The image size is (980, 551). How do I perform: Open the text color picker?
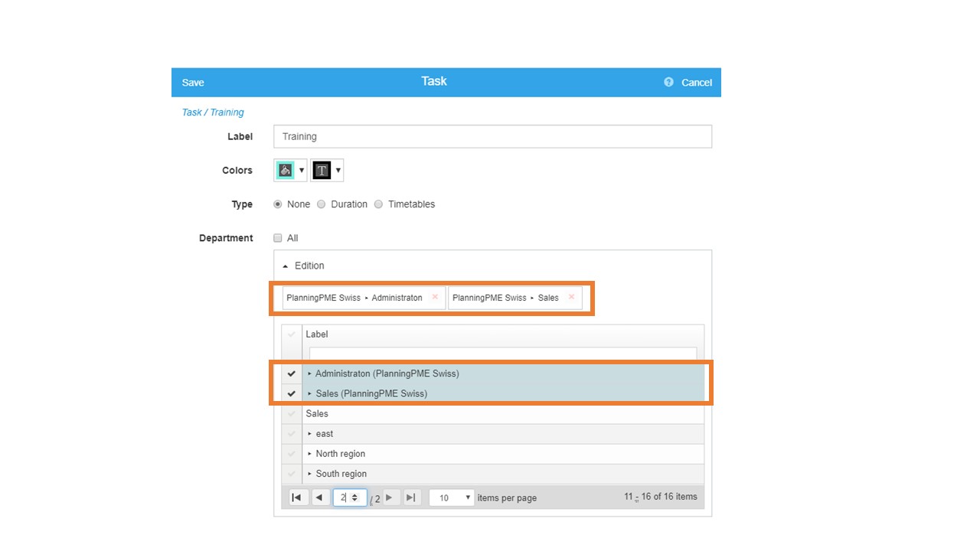[x=328, y=171]
